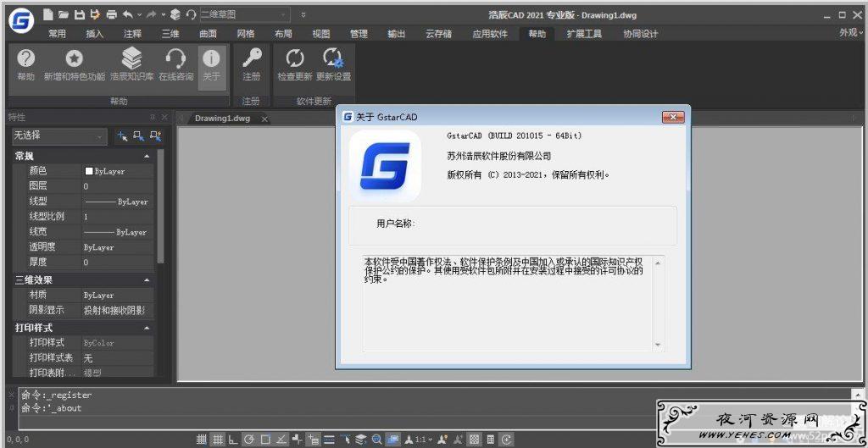The image size is (868, 448).
Task: Select the Drawing1.dwg document tab
Action: tap(223, 119)
